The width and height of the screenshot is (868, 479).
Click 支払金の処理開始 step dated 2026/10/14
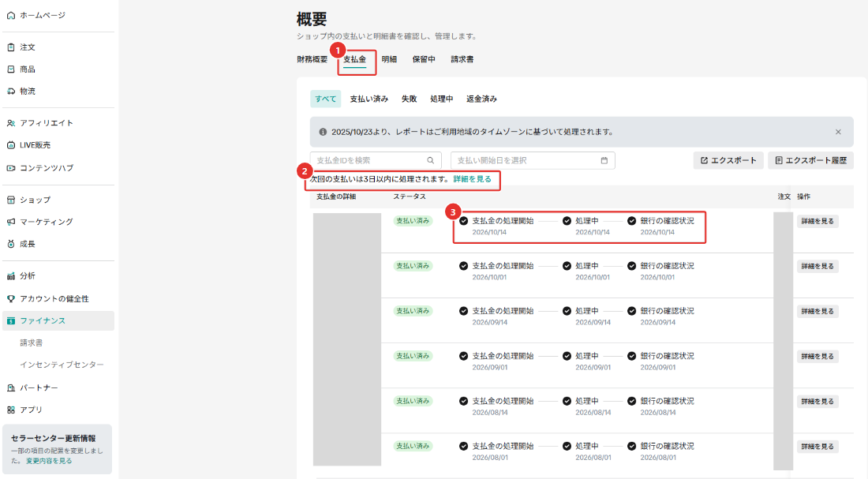496,226
